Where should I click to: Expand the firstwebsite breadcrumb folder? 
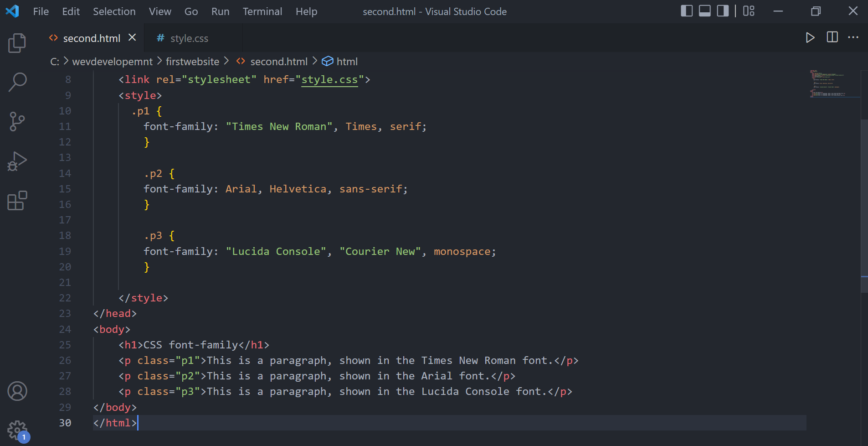(192, 62)
